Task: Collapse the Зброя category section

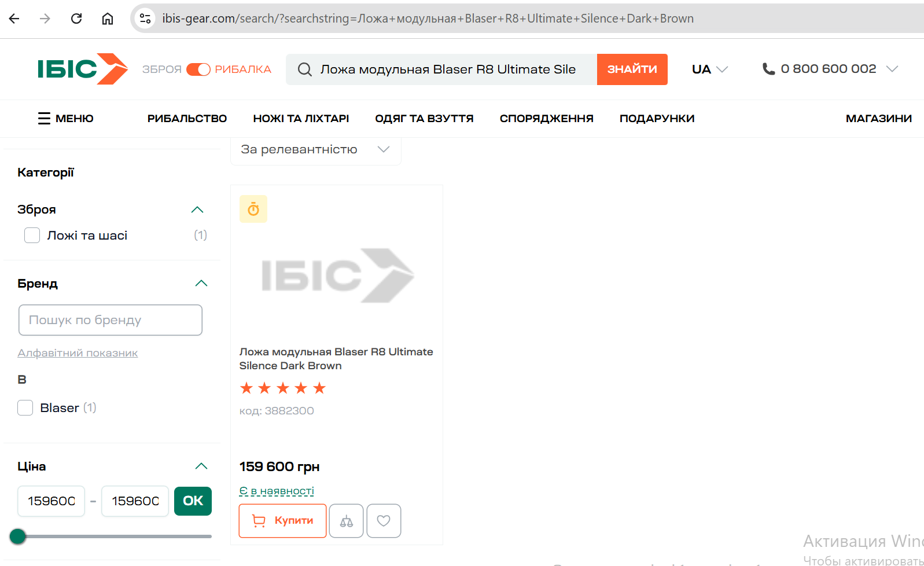Action: click(x=197, y=210)
